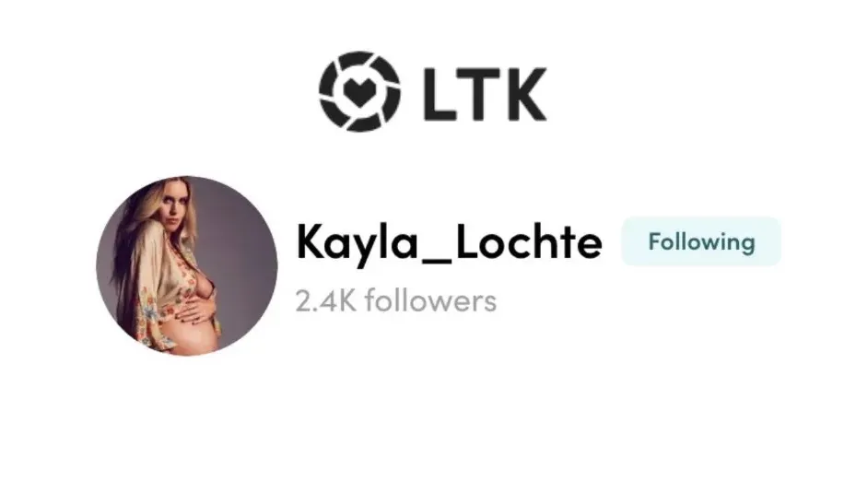The image size is (868, 493).
Task: Unfollow Kayla_Lochte via the Following button
Action: (x=701, y=241)
